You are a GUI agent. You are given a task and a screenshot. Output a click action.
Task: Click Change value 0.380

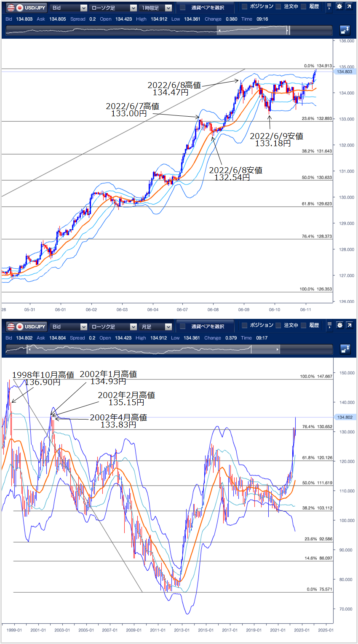pyautogui.click(x=232, y=19)
